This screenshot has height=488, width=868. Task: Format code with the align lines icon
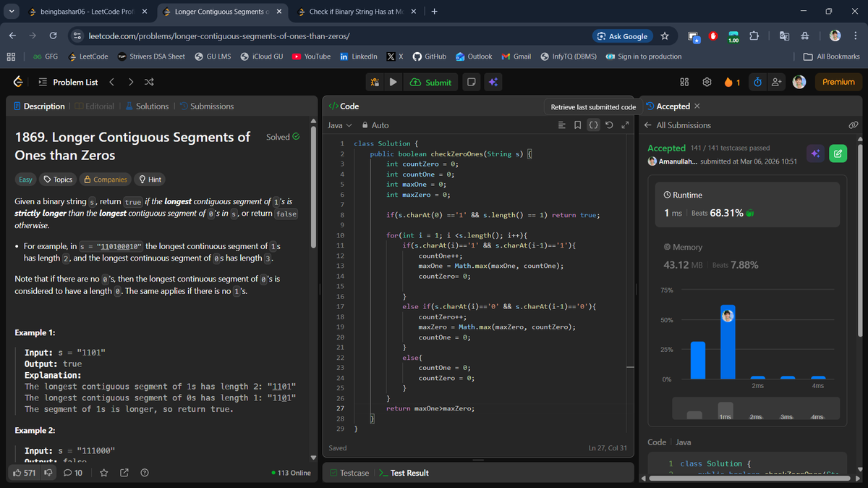click(563, 125)
